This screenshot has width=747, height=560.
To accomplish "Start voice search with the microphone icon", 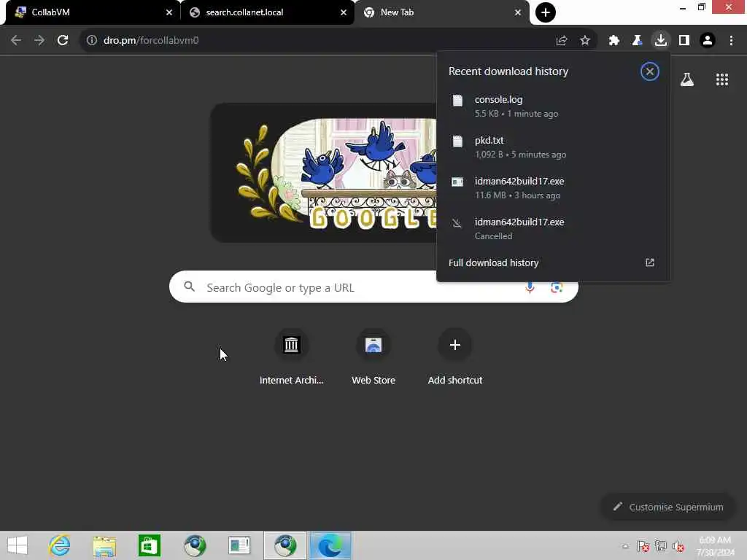I will pos(530,287).
